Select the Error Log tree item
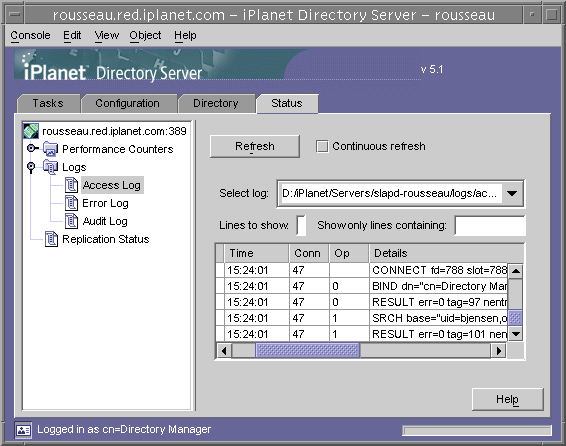The image size is (566, 446). pyautogui.click(x=105, y=203)
